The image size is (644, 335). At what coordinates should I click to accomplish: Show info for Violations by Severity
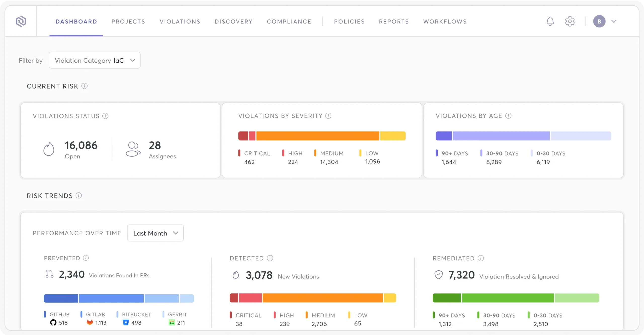tap(328, 116)
